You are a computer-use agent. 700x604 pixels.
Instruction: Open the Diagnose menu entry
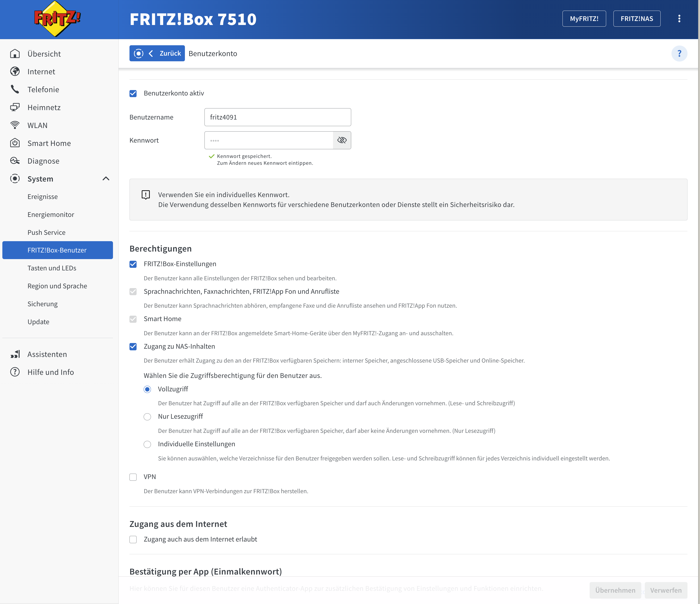coord(58,161)
